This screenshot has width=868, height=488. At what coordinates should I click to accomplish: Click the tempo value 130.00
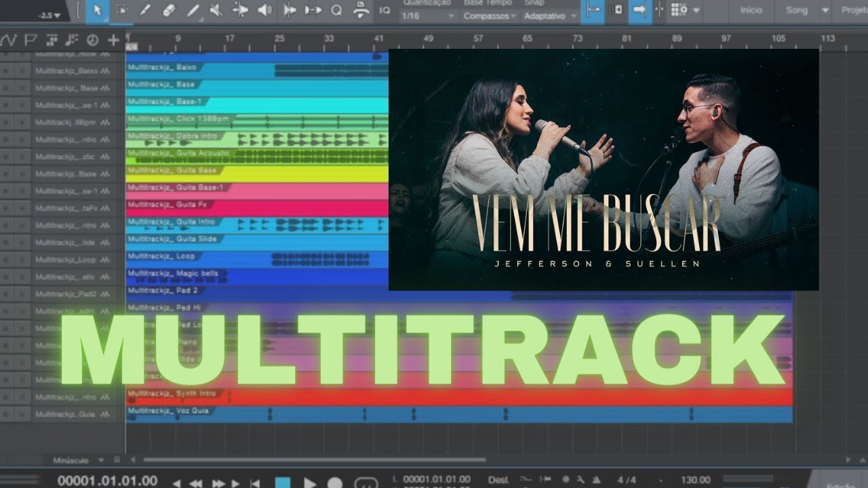[x=695, y=481]
